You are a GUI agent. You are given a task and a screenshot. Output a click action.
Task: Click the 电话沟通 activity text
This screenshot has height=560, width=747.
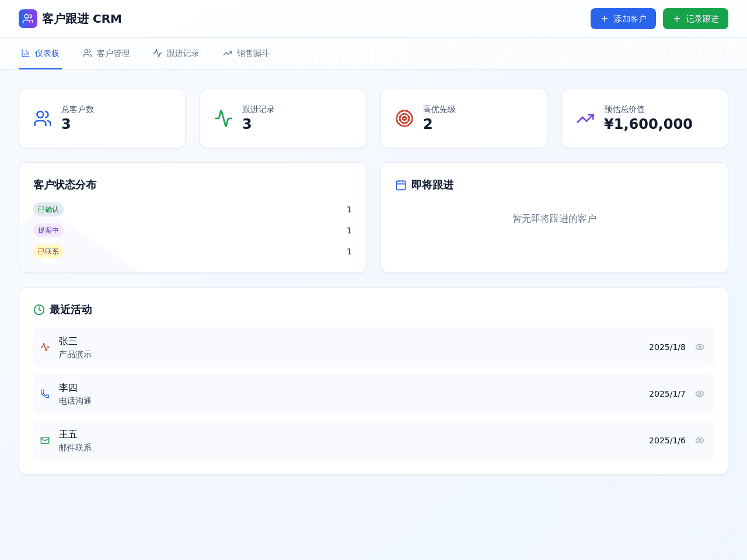(75, 401)
